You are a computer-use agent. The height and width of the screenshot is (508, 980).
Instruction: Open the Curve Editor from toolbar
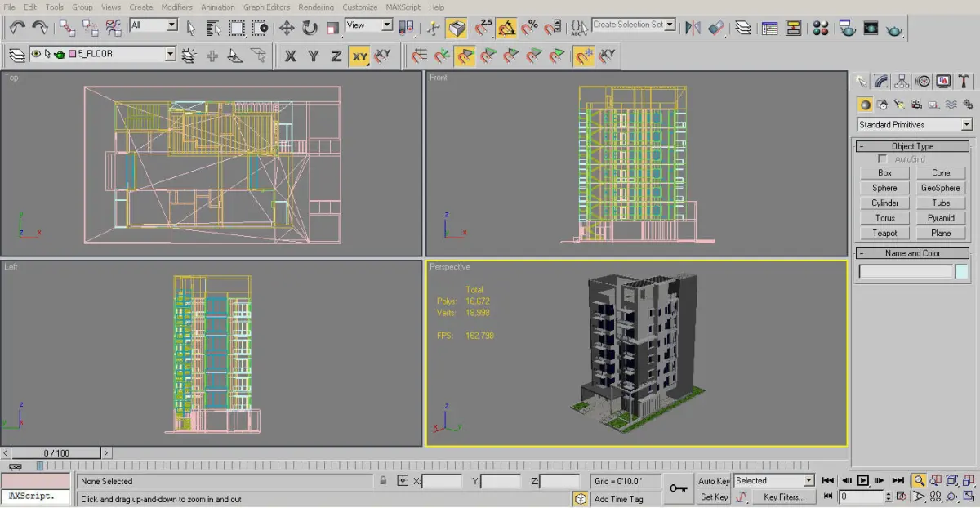(769, 28)
